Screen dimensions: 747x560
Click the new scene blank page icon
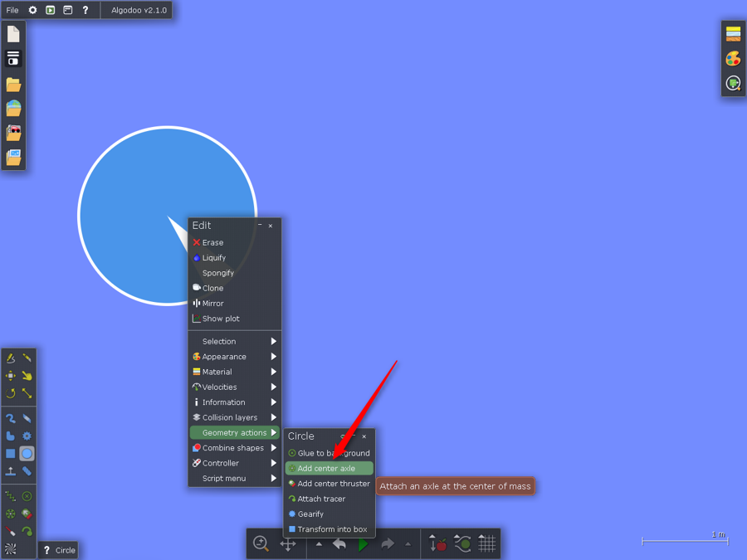coord(13,34)
